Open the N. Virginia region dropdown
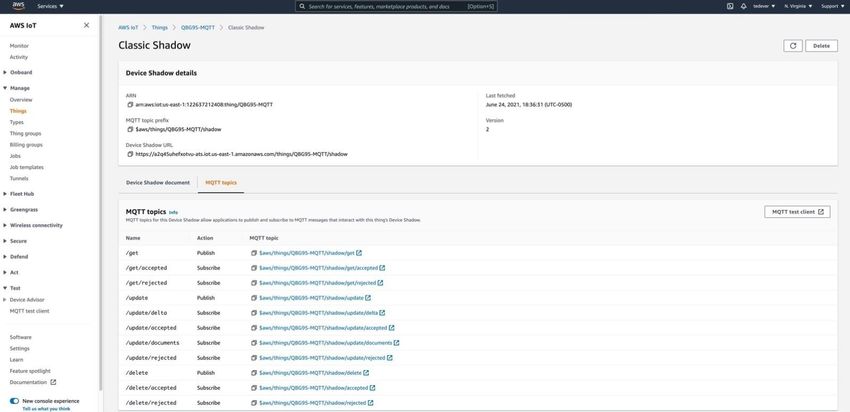This screenshot has height=412, width=850. (x=798, y=6)
